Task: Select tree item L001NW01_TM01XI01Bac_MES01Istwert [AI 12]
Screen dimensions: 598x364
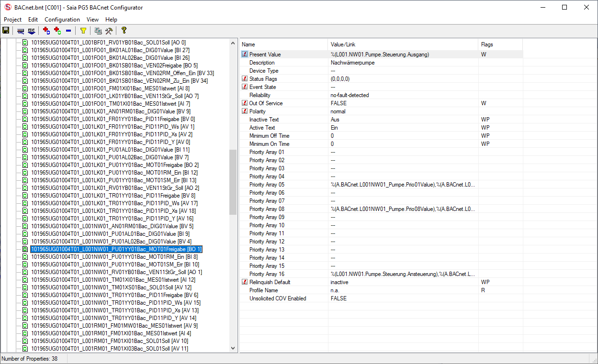Action: (113, 280)
